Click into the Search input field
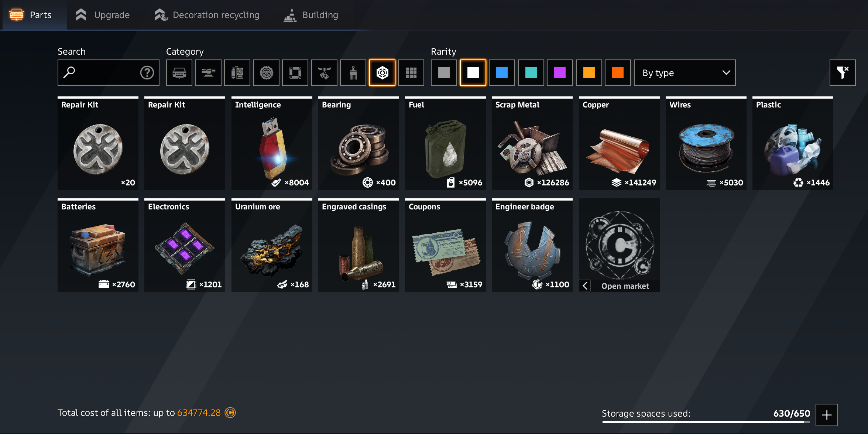This screenshot has width=868, height=434. click(102, 73)
